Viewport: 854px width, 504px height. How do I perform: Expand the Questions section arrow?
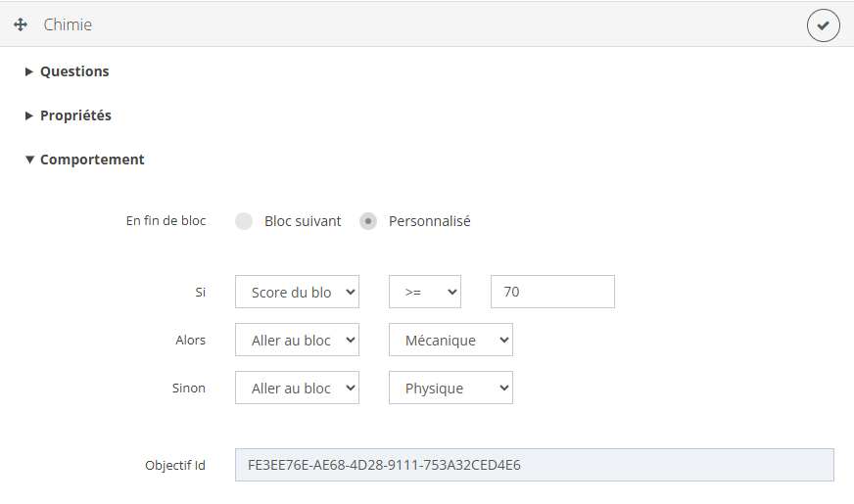click(x=29, y=71)
